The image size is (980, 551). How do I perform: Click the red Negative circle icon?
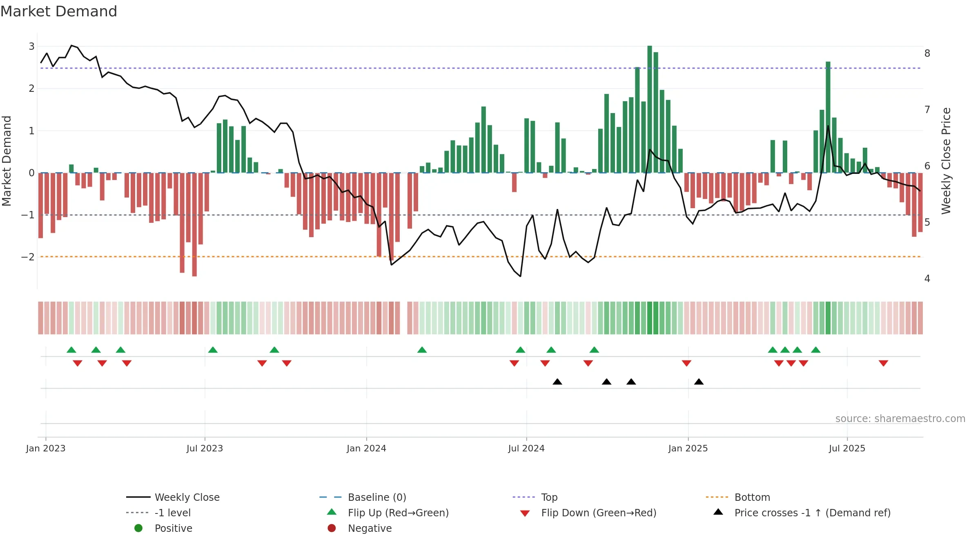(332, 528)
